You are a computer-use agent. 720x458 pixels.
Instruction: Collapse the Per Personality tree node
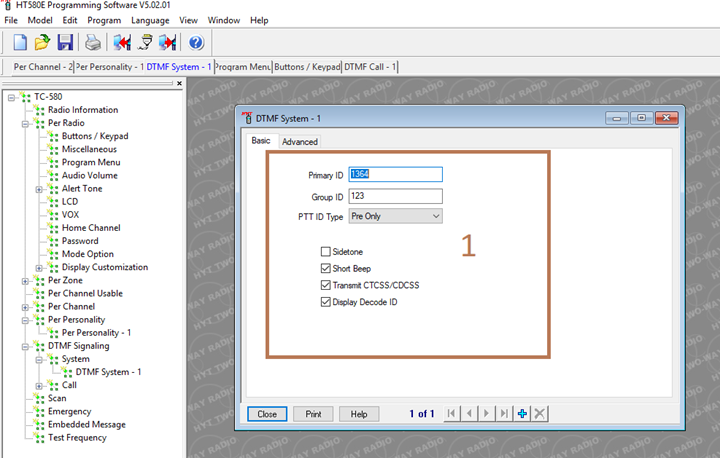click(x=25, y=320)
